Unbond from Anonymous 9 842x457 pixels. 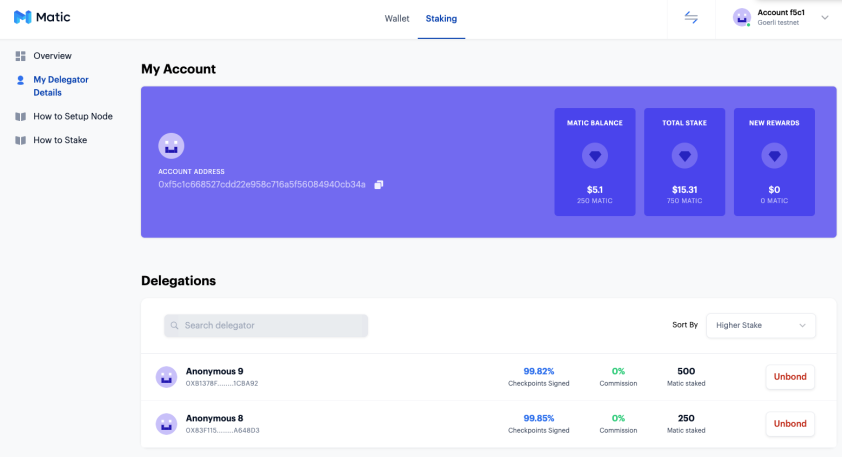tap(790, 377)
